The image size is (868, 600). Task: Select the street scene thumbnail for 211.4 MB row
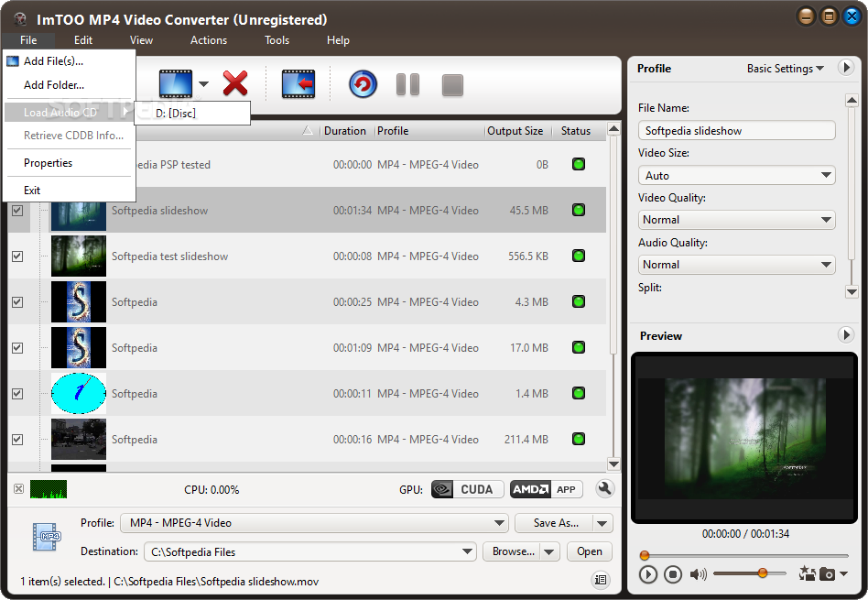click(x=79, y=440)
